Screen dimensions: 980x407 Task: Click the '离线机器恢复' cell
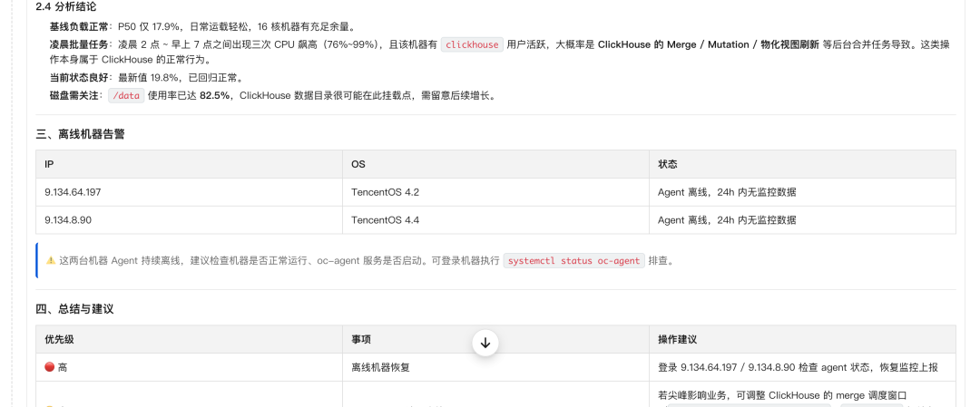[495, 368]
